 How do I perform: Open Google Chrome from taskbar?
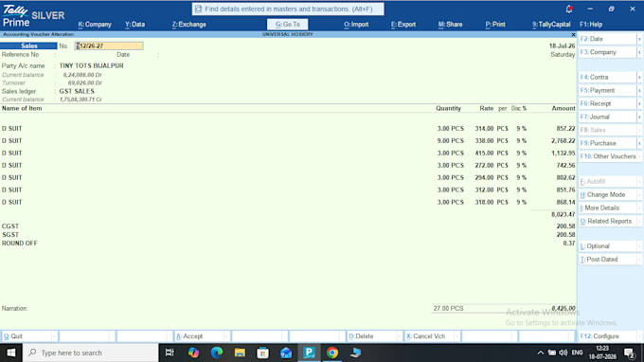[332, 353]
